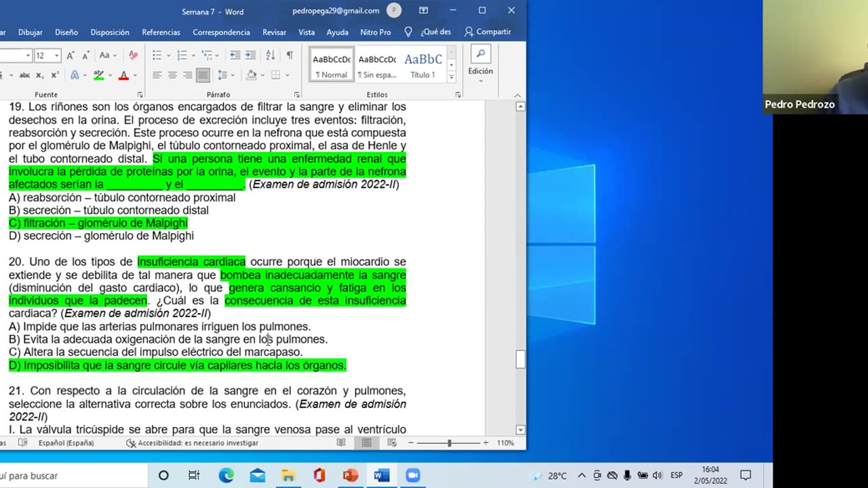Open the Correspondencia tab

coord(221,32)
